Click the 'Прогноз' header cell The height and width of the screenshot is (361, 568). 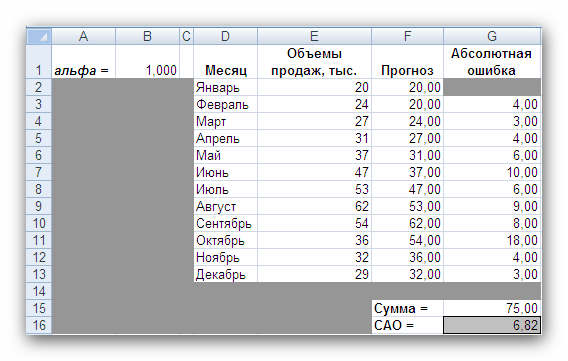click(408, 62)
